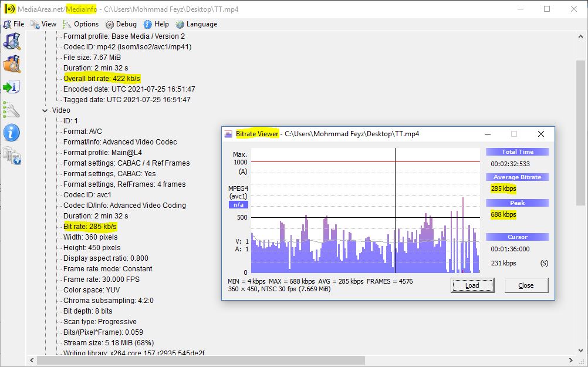The image size is (588, 367).
Task: Click the horizontal scrollbar thumb
Action: (x=201, y=360)
